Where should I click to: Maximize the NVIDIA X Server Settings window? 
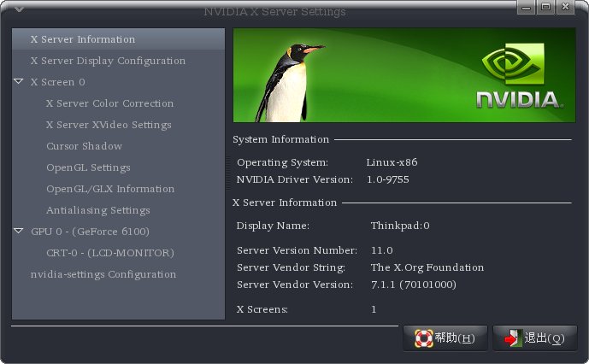click(x=545, y=7)
